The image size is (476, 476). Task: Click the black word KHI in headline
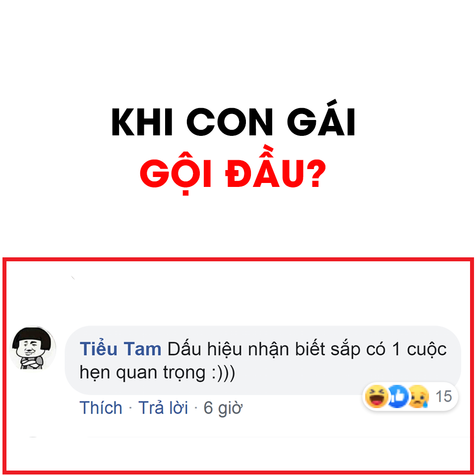click(x=142, y=122)
